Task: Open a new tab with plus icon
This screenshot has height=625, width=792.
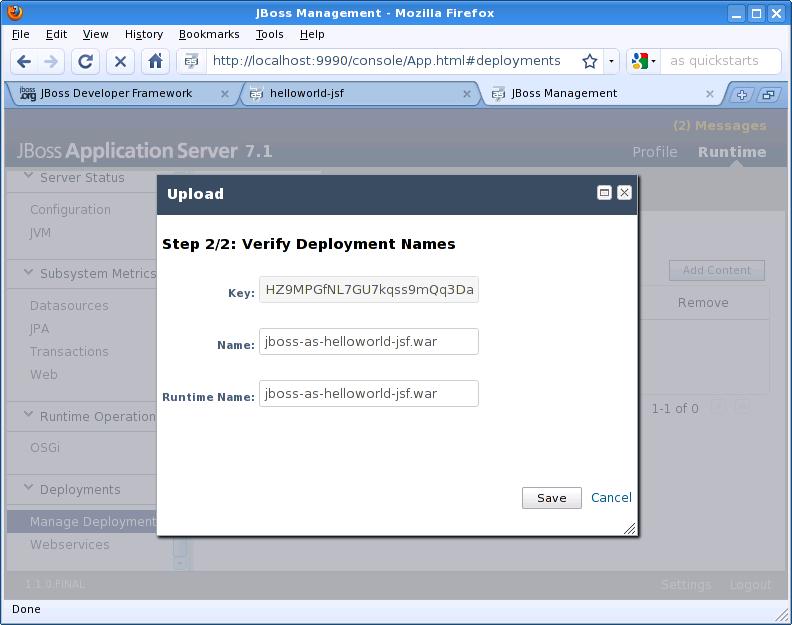Action: coord(741,94)
